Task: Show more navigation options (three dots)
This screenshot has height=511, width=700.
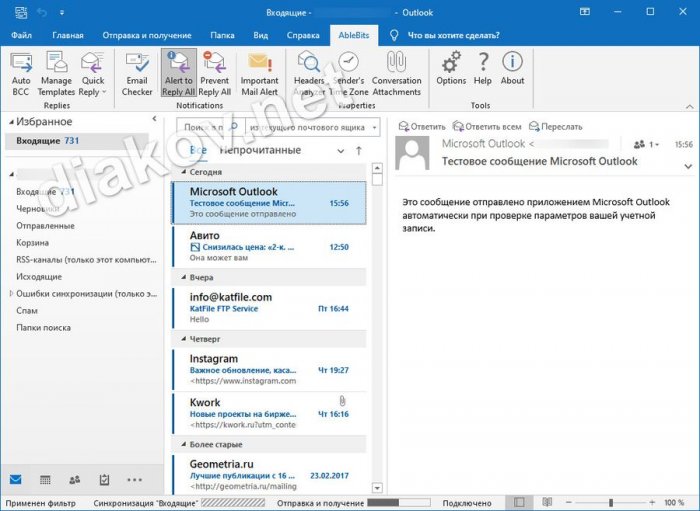Action: 134,480
